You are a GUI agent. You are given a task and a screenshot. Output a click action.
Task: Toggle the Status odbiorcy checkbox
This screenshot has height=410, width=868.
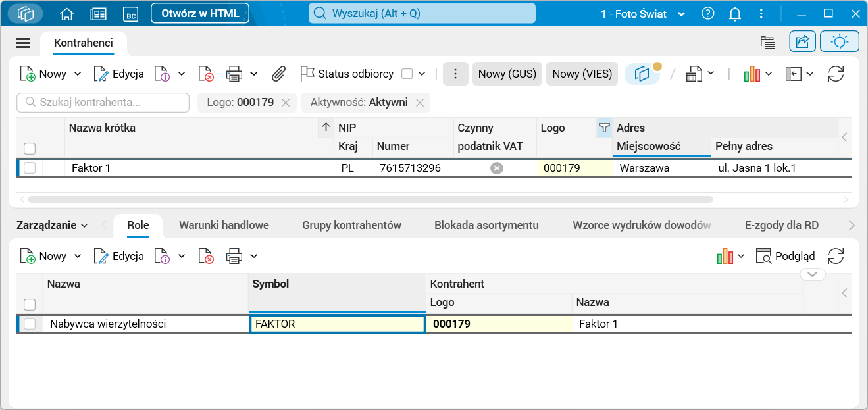click(407, 74)
